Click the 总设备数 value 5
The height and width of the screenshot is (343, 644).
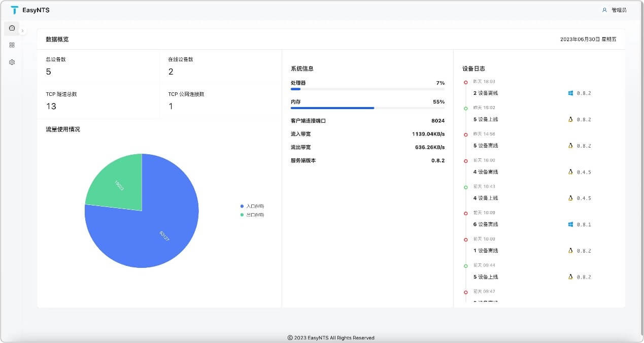coord(49,72)
